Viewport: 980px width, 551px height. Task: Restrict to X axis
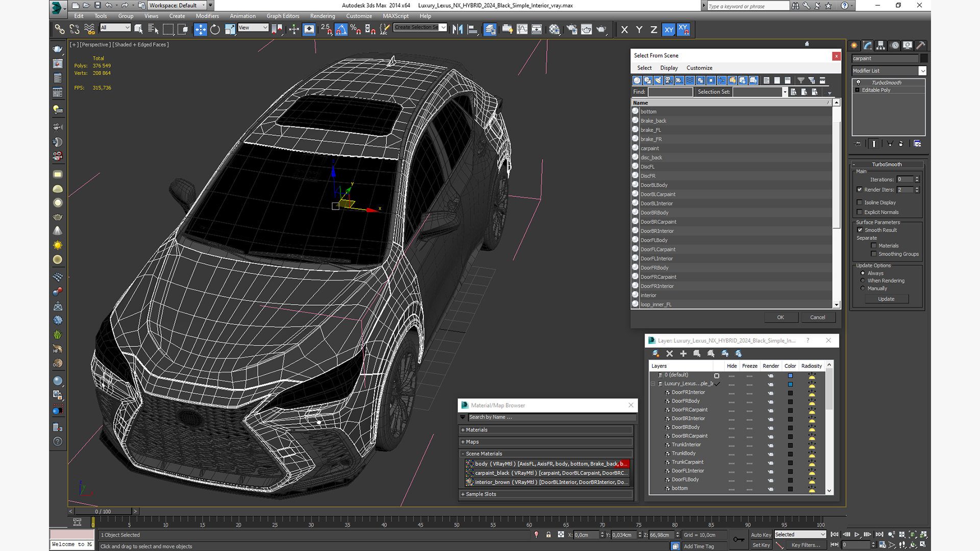(624, 30)
